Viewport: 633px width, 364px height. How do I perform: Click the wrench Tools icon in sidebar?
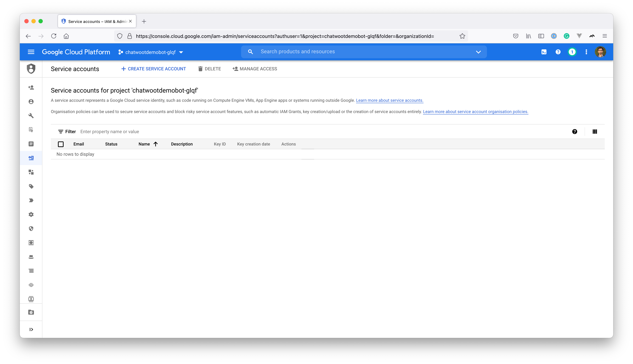[x=31, y=116]
